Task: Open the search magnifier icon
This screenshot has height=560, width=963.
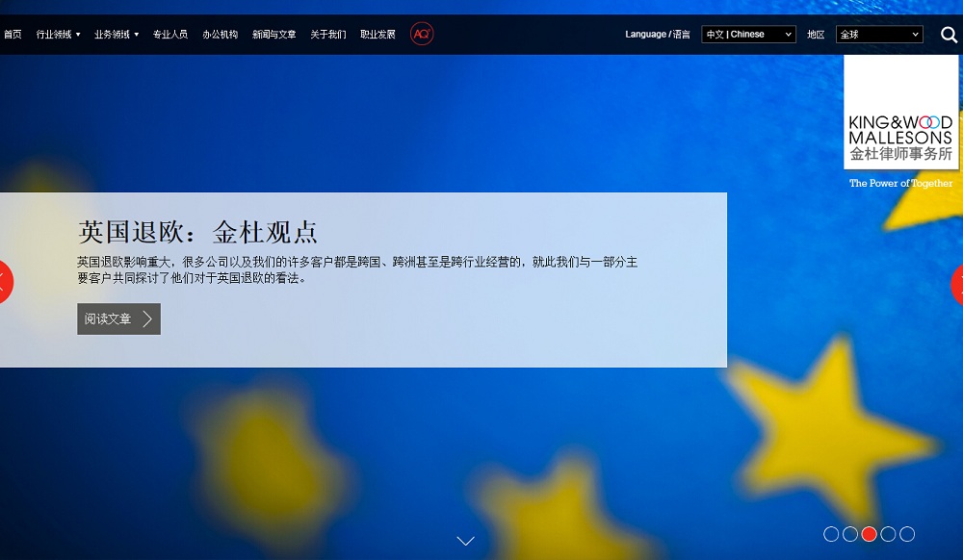Action: [x=949, y=35]
